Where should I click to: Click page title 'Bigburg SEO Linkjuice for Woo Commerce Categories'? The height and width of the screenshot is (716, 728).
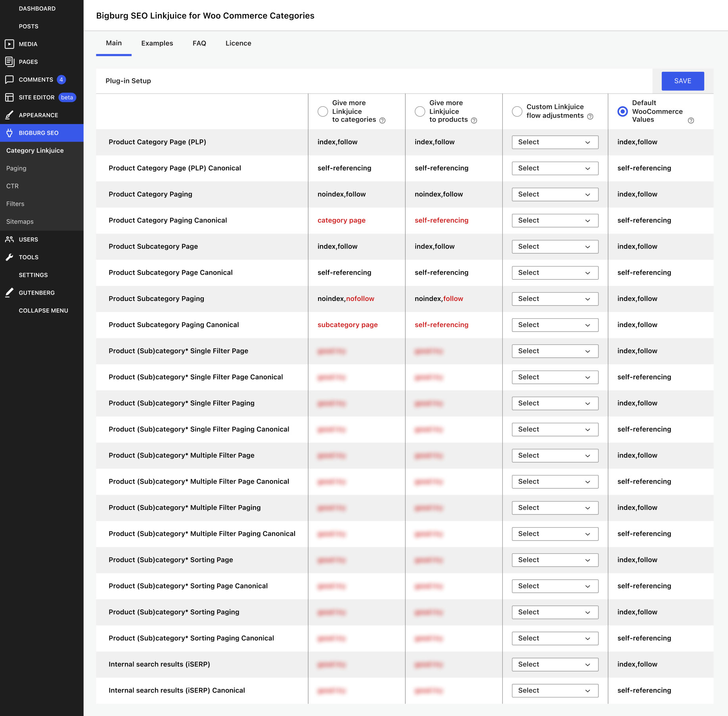(205, 16)
